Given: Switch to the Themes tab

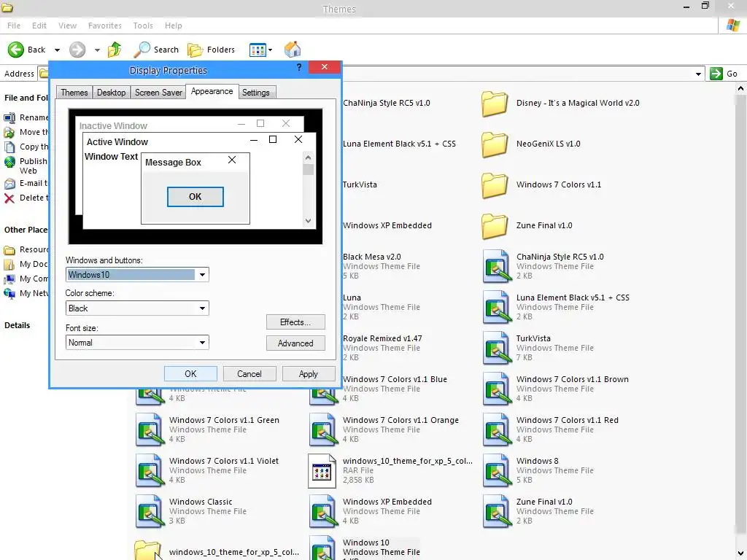Looking at the screenshot, I should coord(74,93).
